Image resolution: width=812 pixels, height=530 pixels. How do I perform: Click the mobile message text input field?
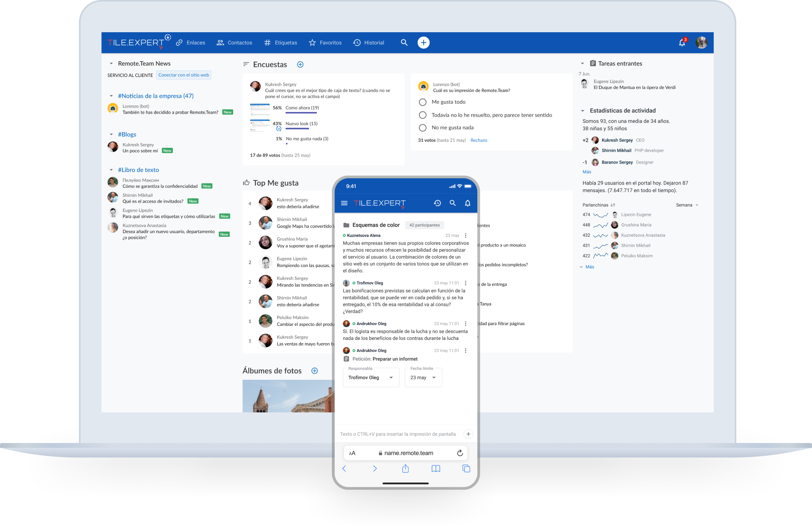pyautogui.click(x=398, y=434)
